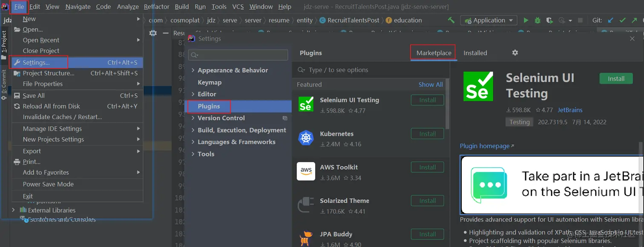
Task: Expand Appearance & Behavior settings
Action: pos(193,70)
